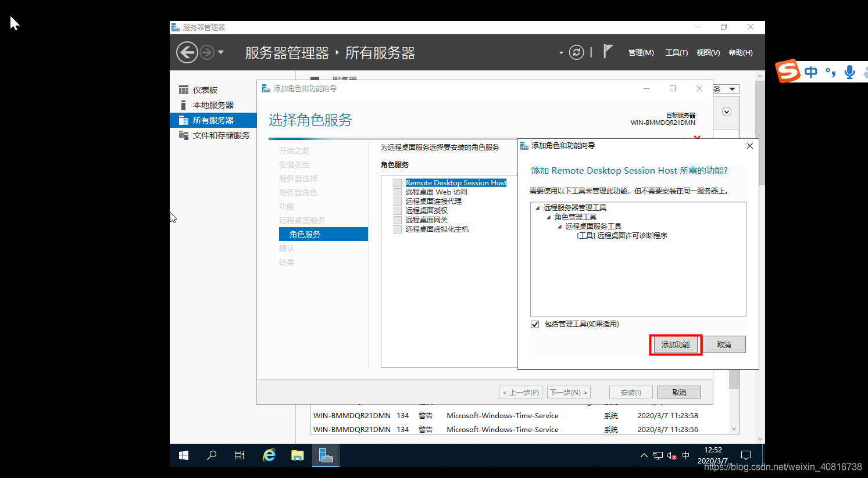Click the Windows Start button
This screenshot has width=868, height=478.
pyautogui.click(x=184, y=455)
